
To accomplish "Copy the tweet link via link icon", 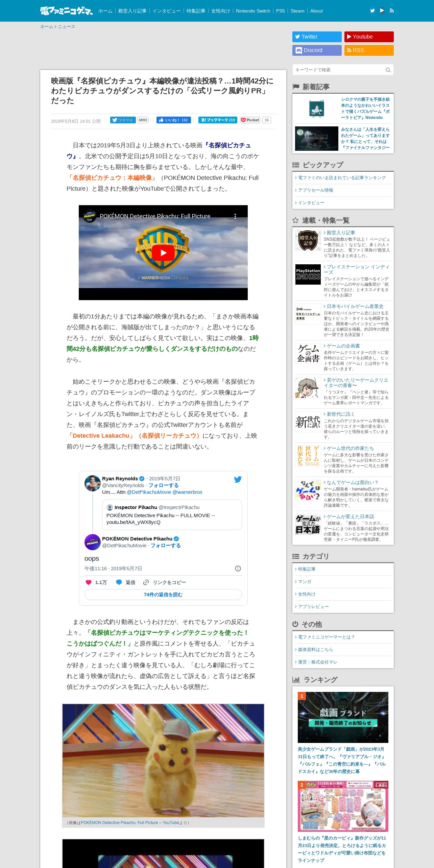I will pyautogui.click(x=146, y=582).
